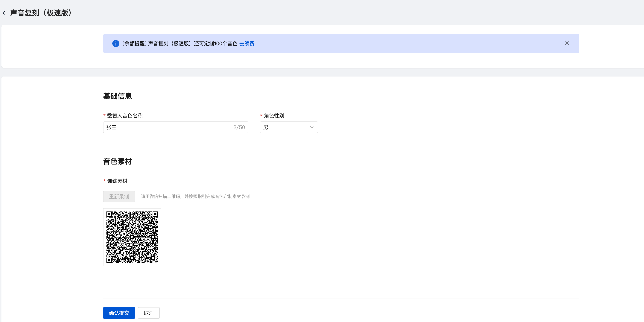The image size is (644, 322).
Task: Click the 基础信息 section heading
Action: (117, 96)
